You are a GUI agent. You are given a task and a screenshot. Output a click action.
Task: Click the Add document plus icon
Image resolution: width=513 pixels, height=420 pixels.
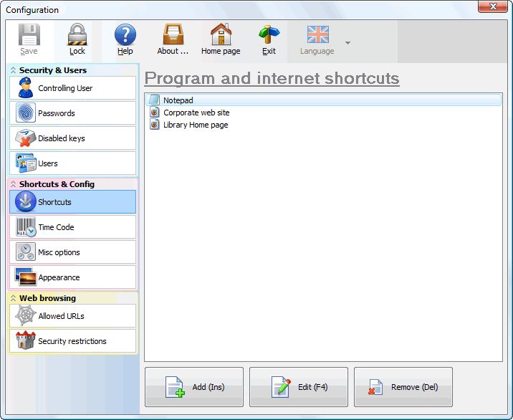(x=175, y=387)
